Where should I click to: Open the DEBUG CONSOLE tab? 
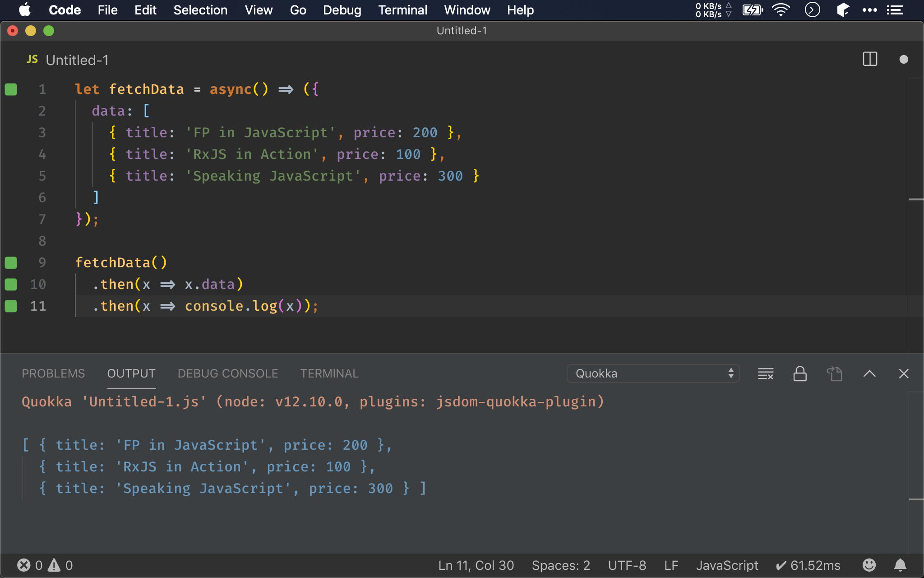[x=228, y=374]
